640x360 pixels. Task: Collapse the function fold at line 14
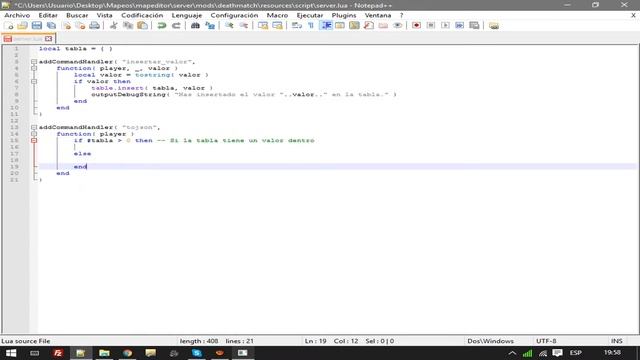tap(34, 134)
